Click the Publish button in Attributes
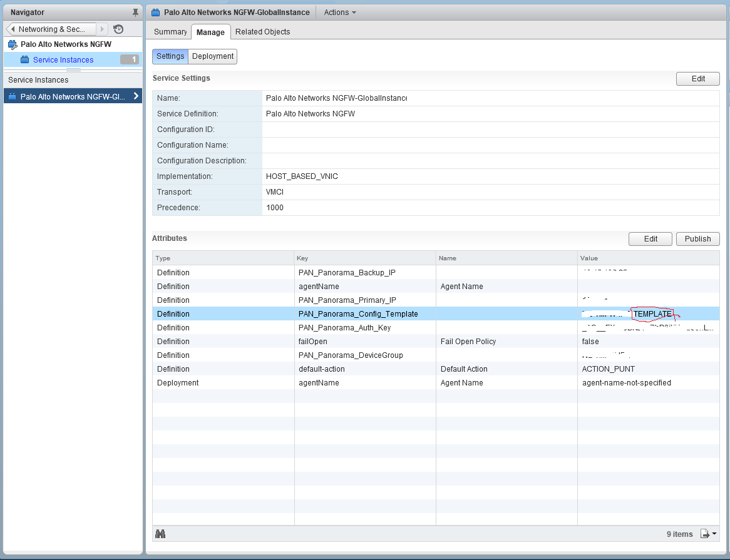 point(697,239)
